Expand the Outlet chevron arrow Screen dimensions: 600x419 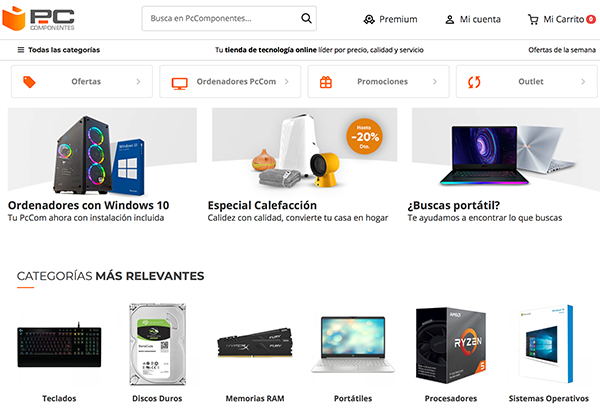click(x=583, y=82)
